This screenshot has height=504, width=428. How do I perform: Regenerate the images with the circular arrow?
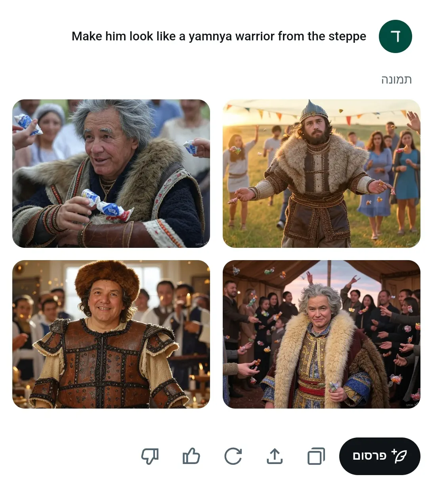[233, 456]
